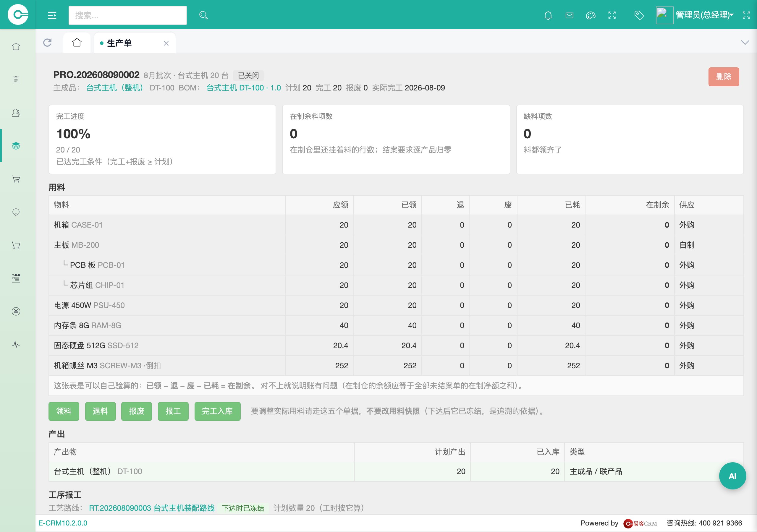This screenshot has height=532, width=757.
Task: Click the app logo at top left
Action: click(18, 14)
